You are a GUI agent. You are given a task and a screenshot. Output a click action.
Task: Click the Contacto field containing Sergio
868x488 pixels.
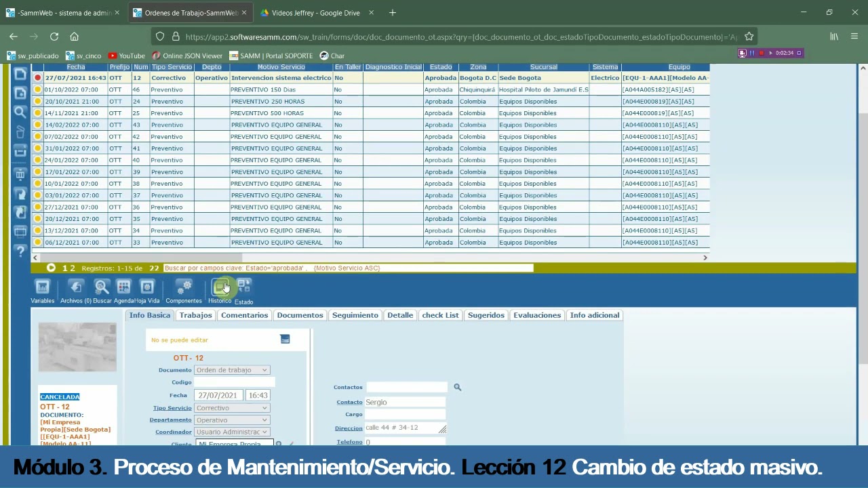click(x=405, y=402)
